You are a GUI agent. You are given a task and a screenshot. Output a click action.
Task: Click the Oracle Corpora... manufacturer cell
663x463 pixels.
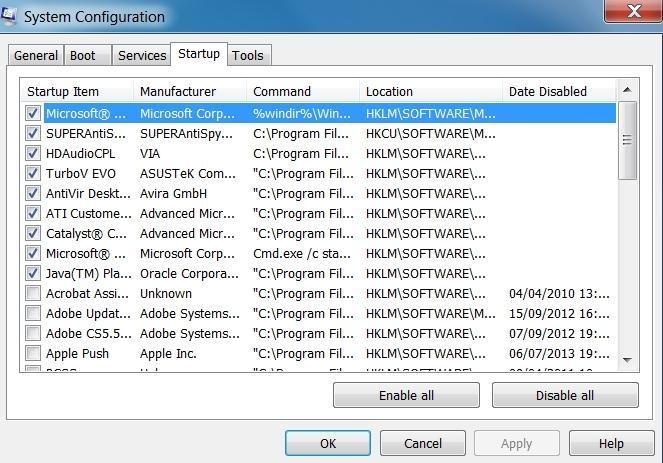click(x=189, y=274)
